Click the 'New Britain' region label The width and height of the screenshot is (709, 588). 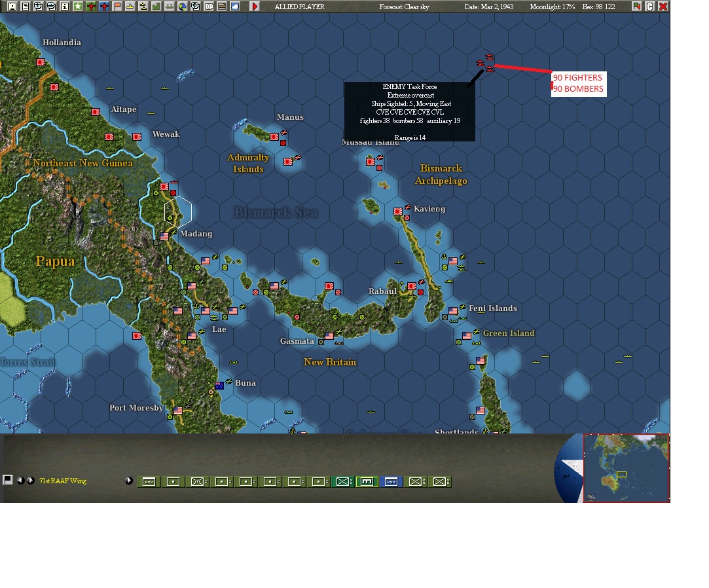[330, 362]
